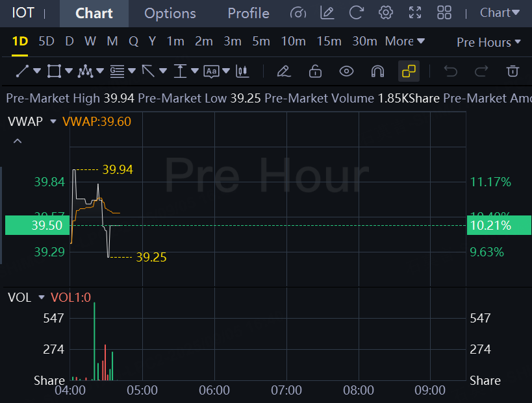Switch to the Chart tab

pos(94,13)
